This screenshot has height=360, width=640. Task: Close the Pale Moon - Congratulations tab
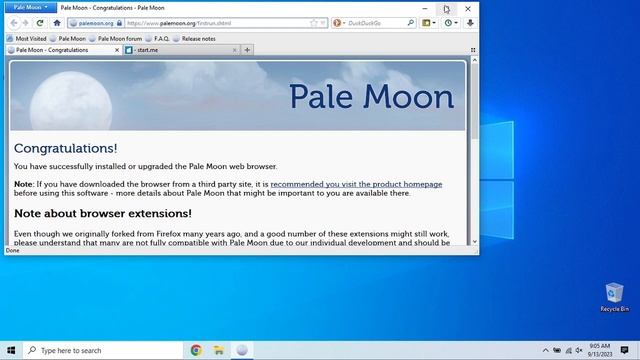click(x=117, y=50)
